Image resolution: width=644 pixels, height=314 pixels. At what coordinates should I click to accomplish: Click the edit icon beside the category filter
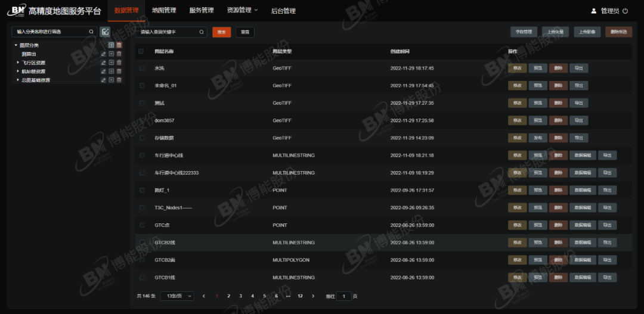point(105,32)
